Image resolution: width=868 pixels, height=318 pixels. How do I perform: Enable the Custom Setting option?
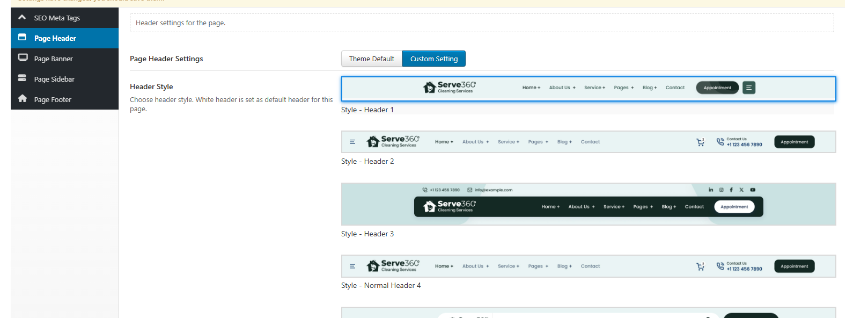click(x=433, y=59)
